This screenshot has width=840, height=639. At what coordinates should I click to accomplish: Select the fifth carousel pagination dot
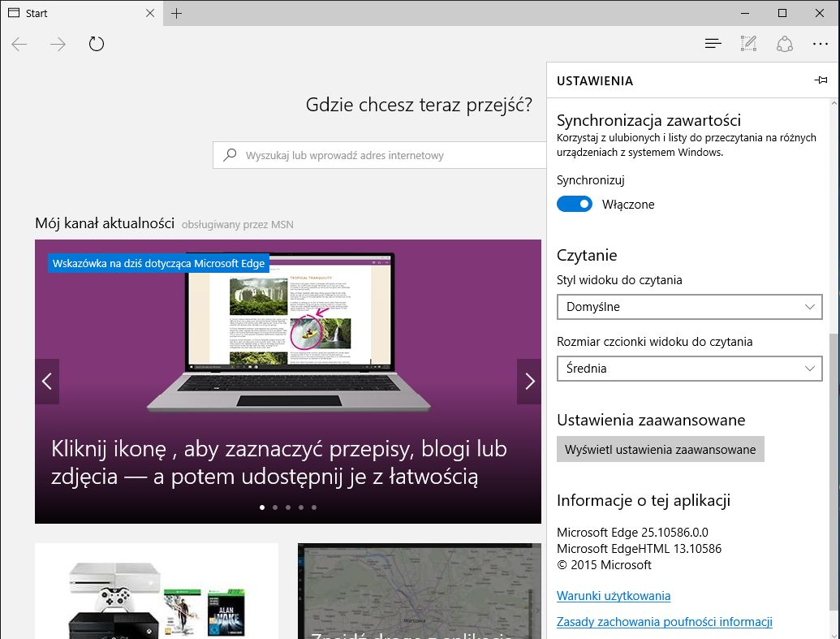[314, 507]
